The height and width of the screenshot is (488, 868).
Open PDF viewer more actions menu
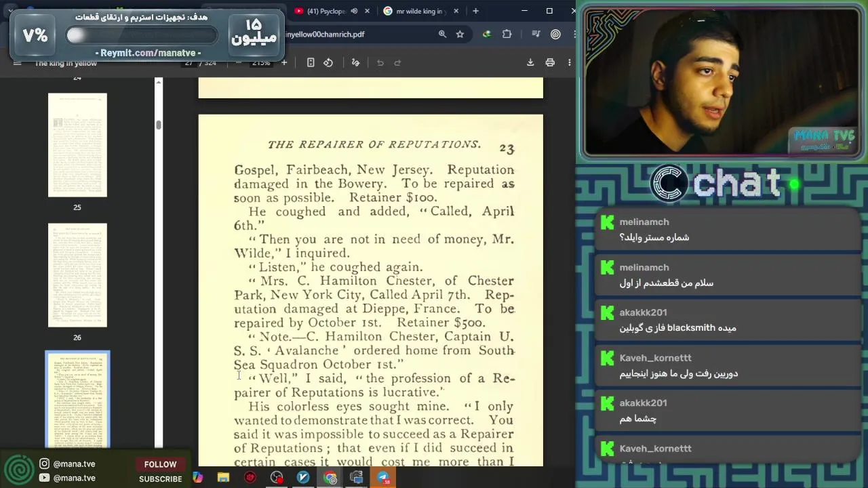(x=569, y=62)
